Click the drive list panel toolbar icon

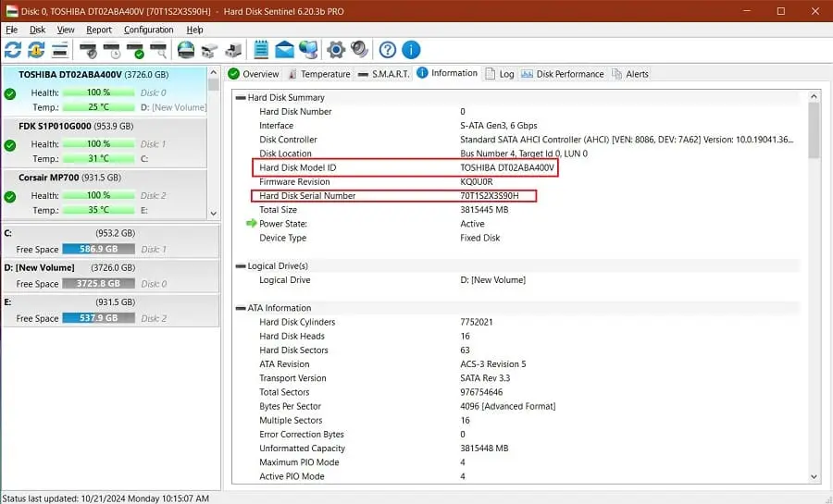click(x=60, y=50)
